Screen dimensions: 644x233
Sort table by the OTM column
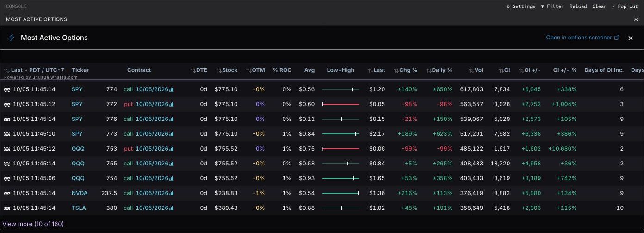point(256,70)
